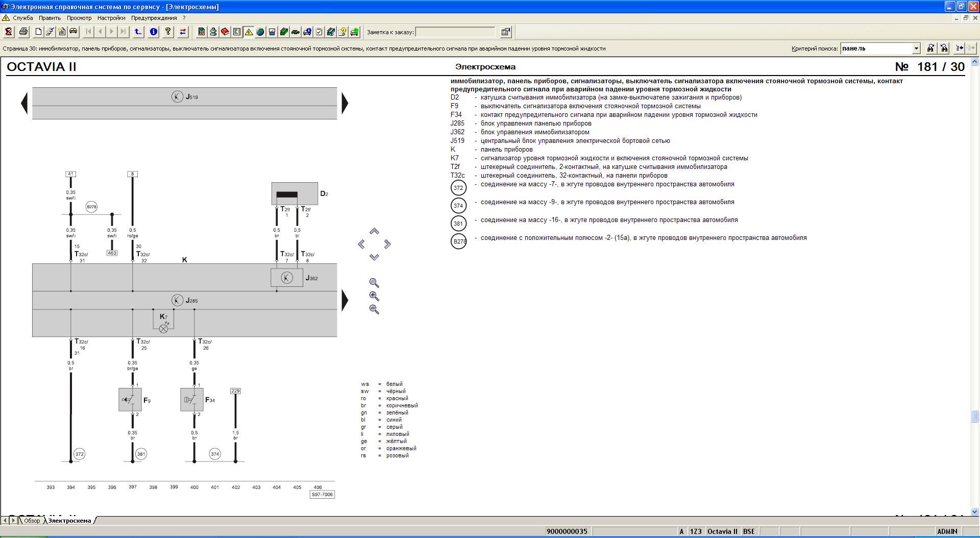The width and height of the screenshot is (980, 538).
Task: Click the order note button beside input
Action: 506,32
